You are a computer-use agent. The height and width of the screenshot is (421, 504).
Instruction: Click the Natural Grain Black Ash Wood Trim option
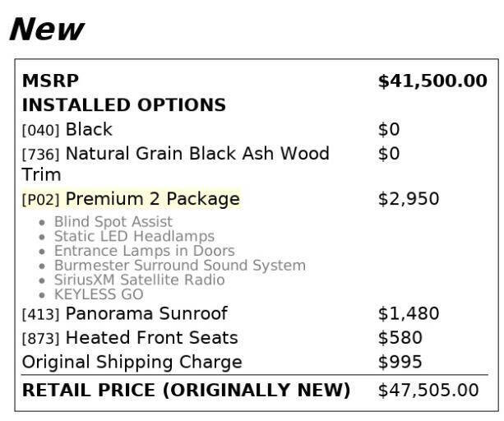pyautogui.click(x=175, y=164)
